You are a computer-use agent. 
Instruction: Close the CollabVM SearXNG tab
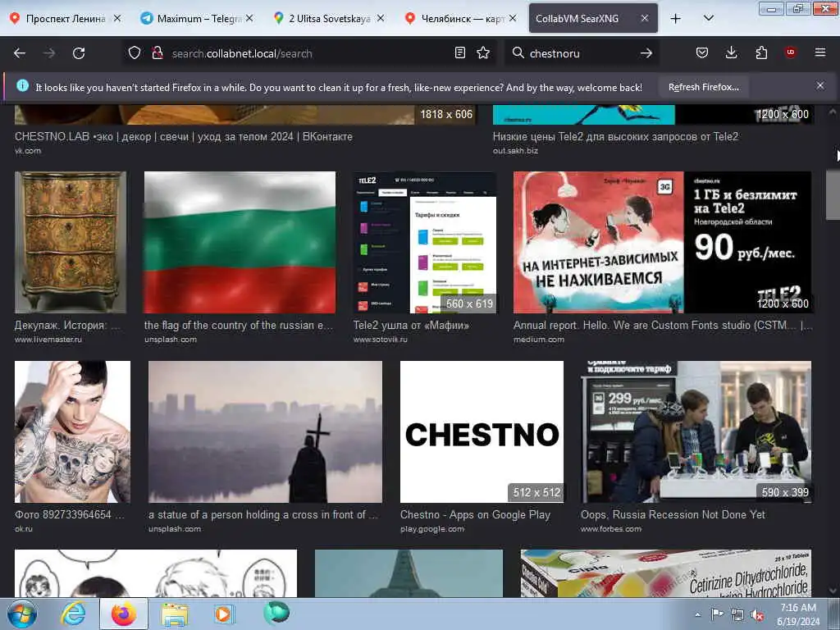tap(645, 18)
